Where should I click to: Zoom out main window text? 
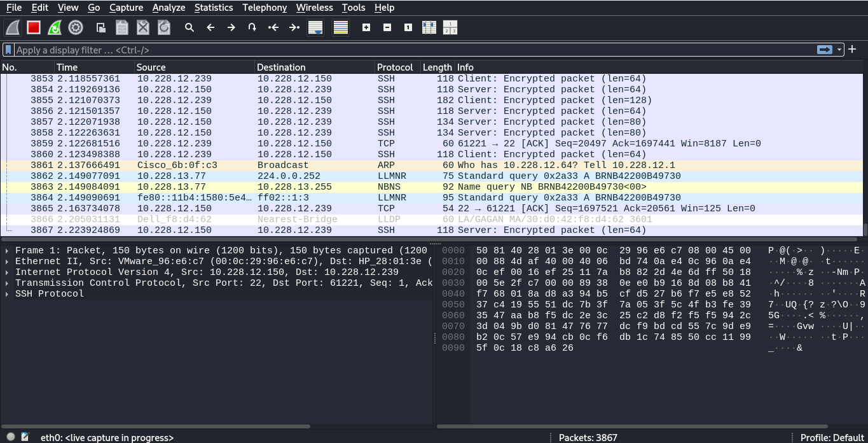click(387, 27)
